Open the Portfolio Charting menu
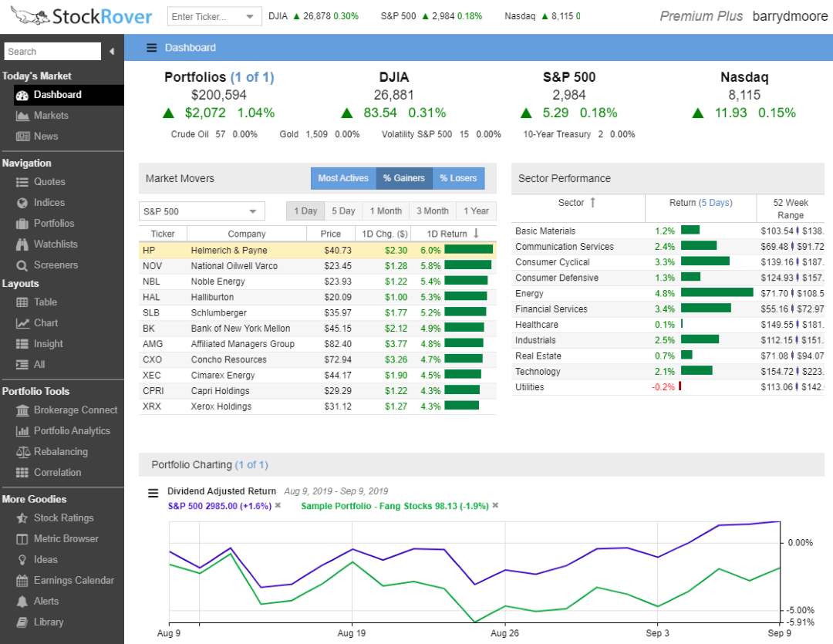The width and height of the screenshot is (833, 644). tap(152, 494)
